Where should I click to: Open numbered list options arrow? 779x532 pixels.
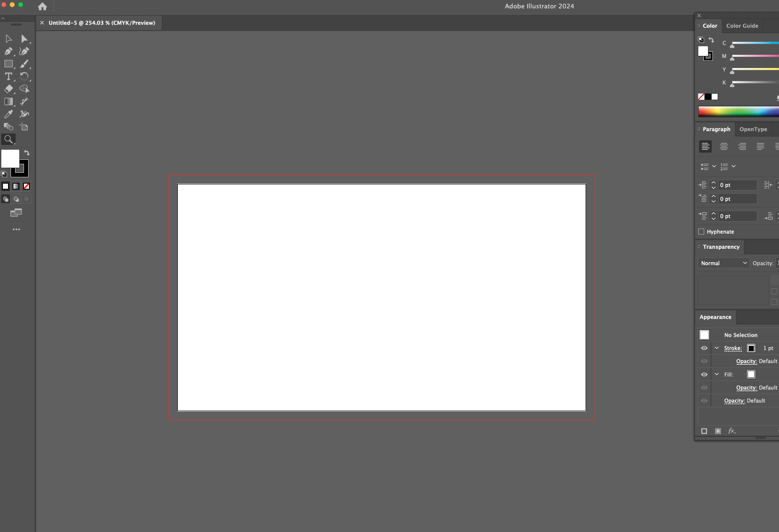coord(734,166)
